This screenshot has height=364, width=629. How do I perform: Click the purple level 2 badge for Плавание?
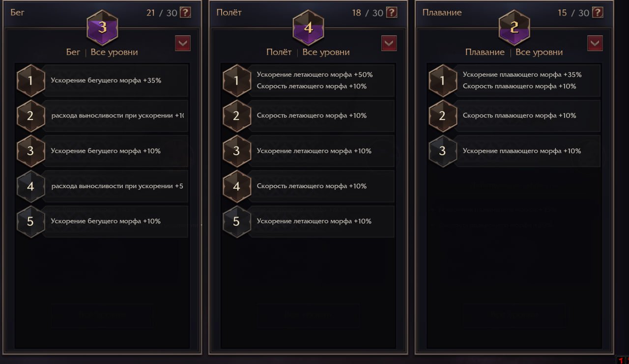(514, 28)
